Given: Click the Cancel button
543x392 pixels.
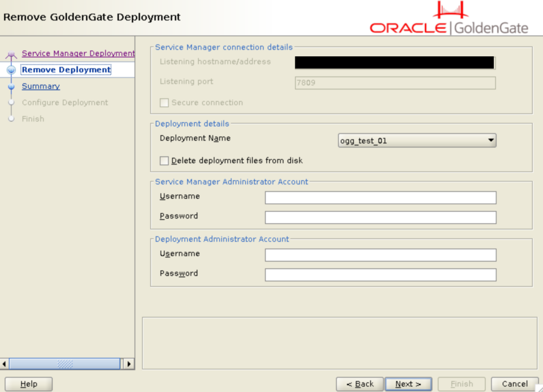Looking at the screenshot, I should pos(514,384).
